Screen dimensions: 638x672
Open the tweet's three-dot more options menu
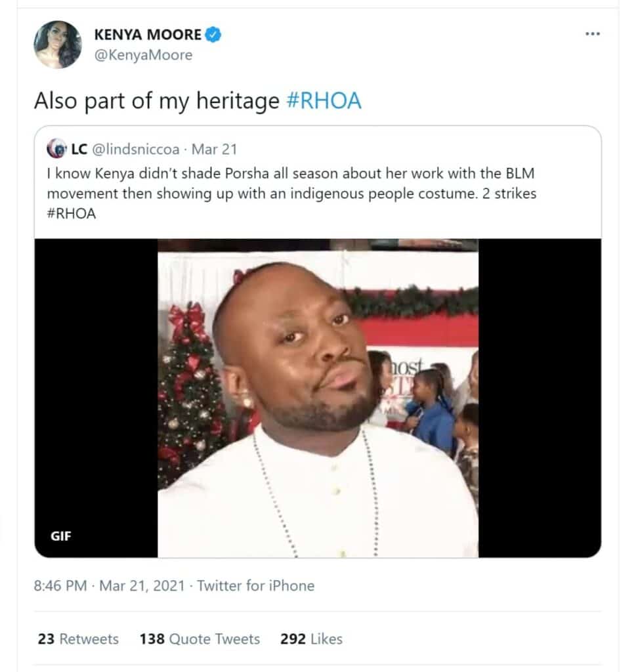click(x=593, y=33)
